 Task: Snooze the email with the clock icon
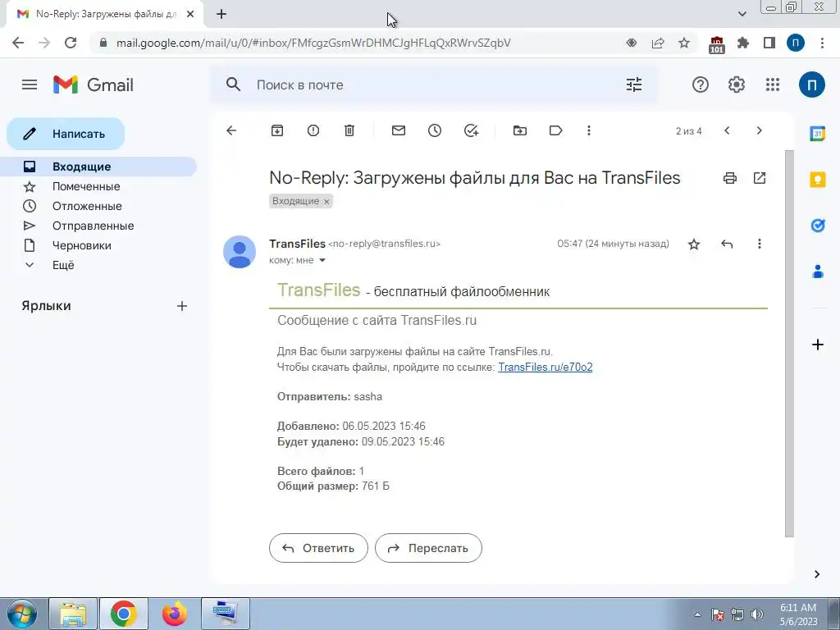point(435,130)
